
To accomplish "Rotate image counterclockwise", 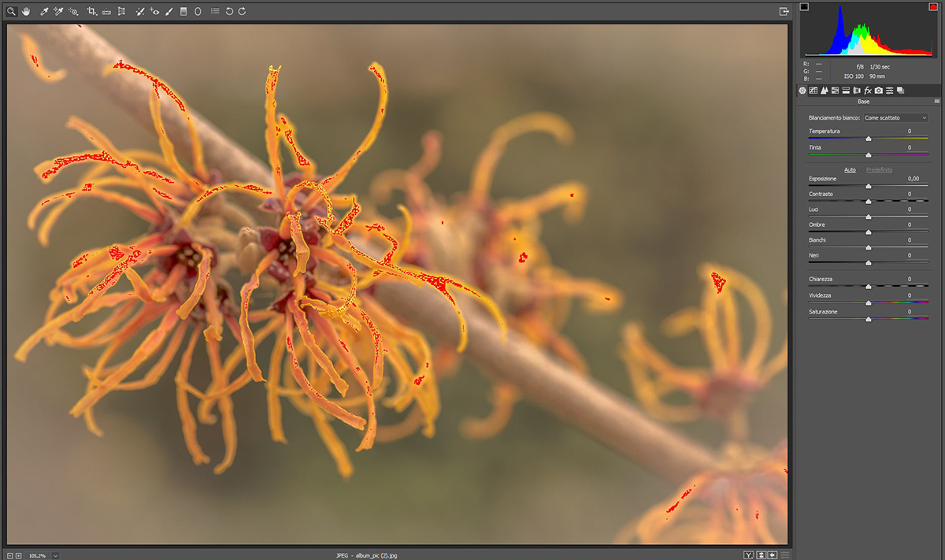I will click(x=228, y=12).
